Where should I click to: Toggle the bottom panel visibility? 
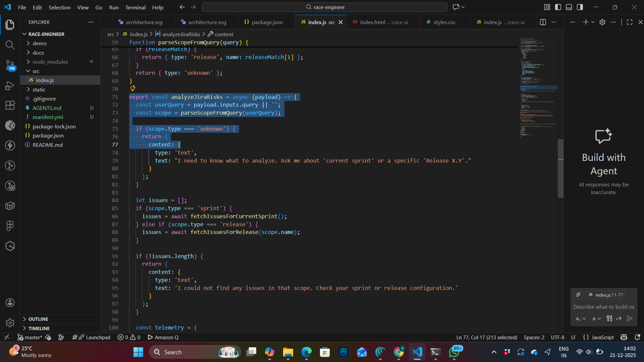569,7
